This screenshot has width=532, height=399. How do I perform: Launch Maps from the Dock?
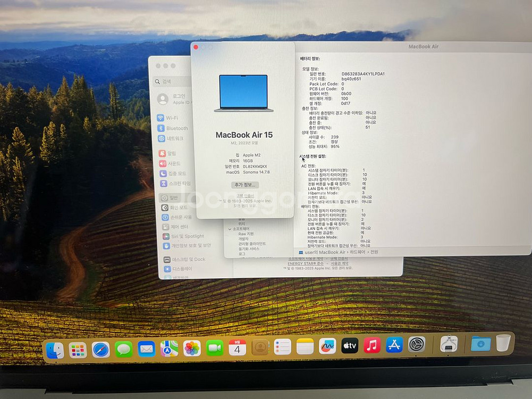click(x=169, y=348)
